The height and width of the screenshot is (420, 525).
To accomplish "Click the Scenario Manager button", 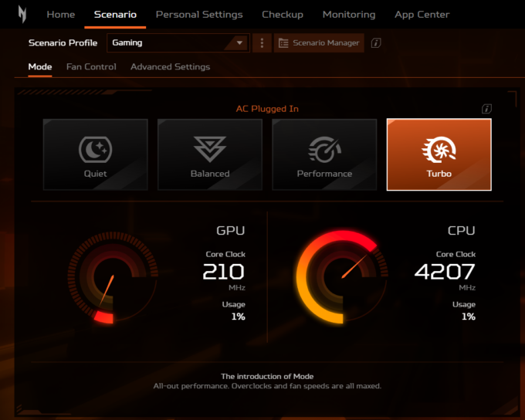I will coord(320,43).
